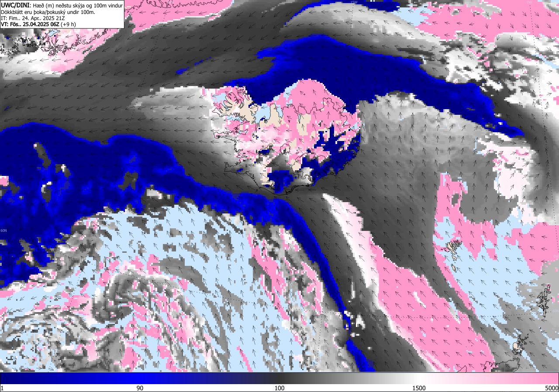Screen dimensions: 559x392
Task: Click the colorbar label "5000"
Action: pyautogui.click(x=552, y=388)
